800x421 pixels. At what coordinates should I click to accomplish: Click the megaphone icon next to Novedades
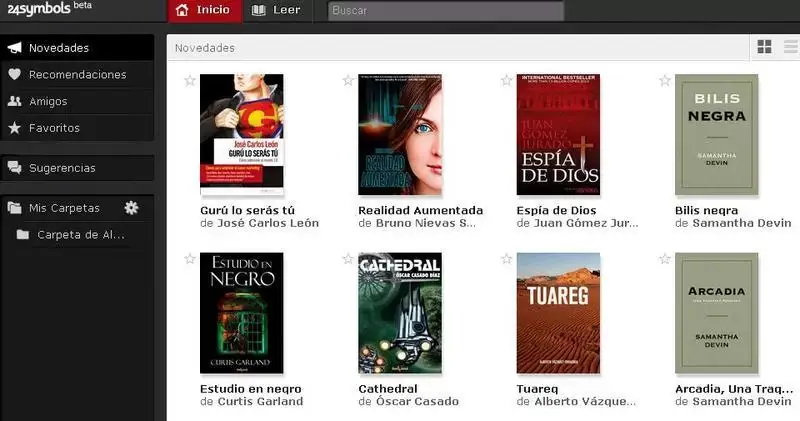click(15, 48)
